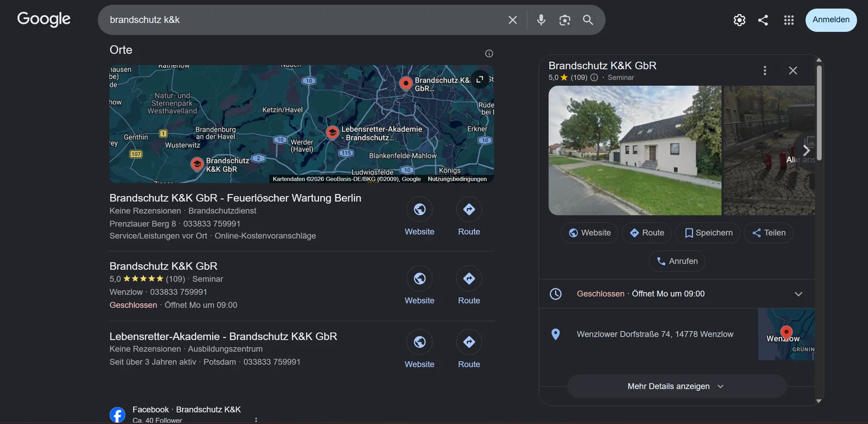
Task: Show next photo in panel carousel
Action: (x=806, y=150)
